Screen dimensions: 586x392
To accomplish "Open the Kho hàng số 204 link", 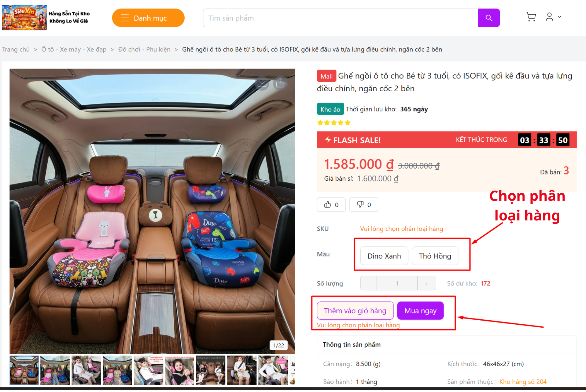I will [x=523, y=382].
